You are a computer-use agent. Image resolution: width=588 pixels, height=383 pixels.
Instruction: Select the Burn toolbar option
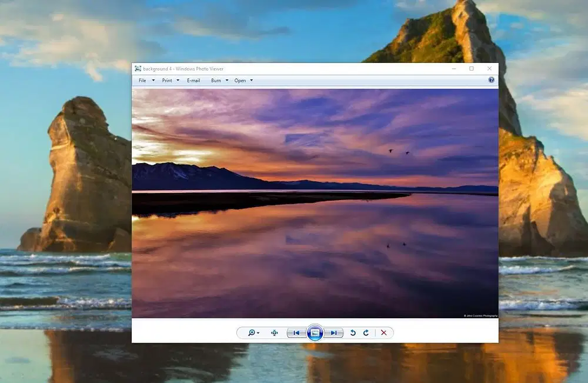[x=216, y=80]
